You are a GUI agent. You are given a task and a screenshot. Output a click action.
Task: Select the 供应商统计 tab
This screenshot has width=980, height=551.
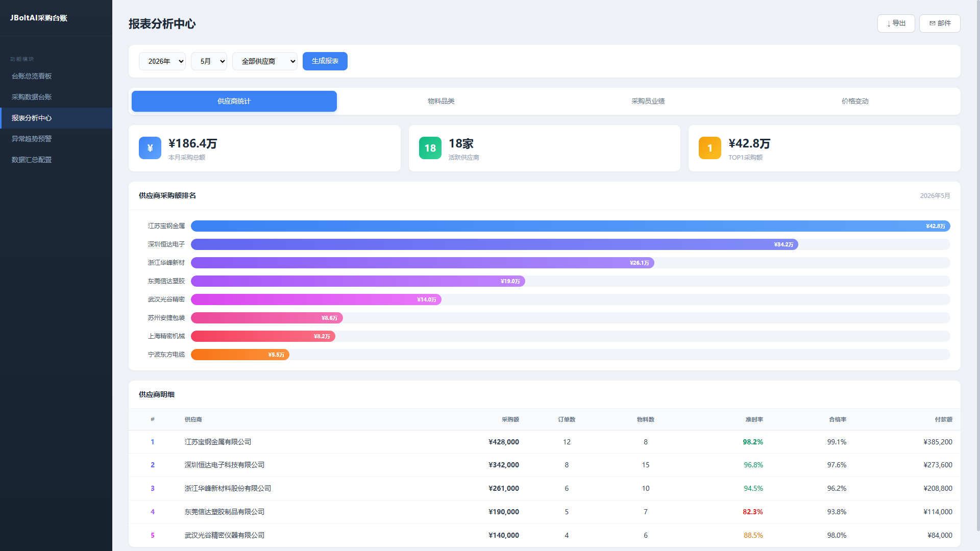tap(234, 101)
